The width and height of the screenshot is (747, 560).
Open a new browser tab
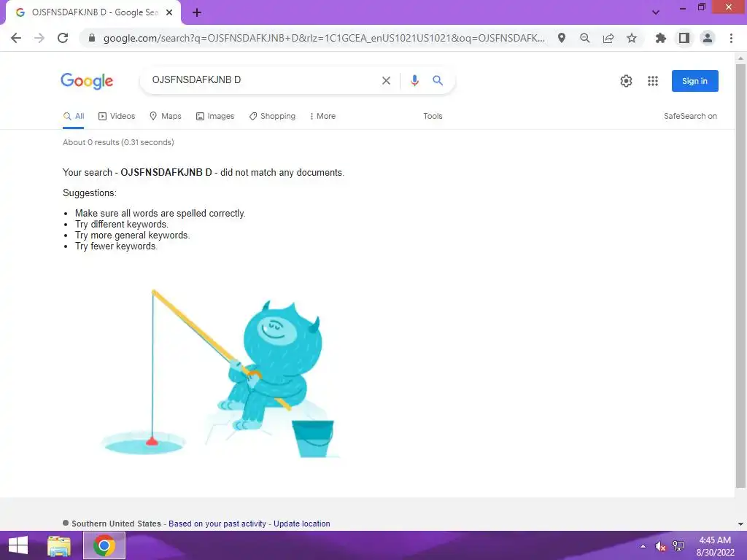coord(197,13)
